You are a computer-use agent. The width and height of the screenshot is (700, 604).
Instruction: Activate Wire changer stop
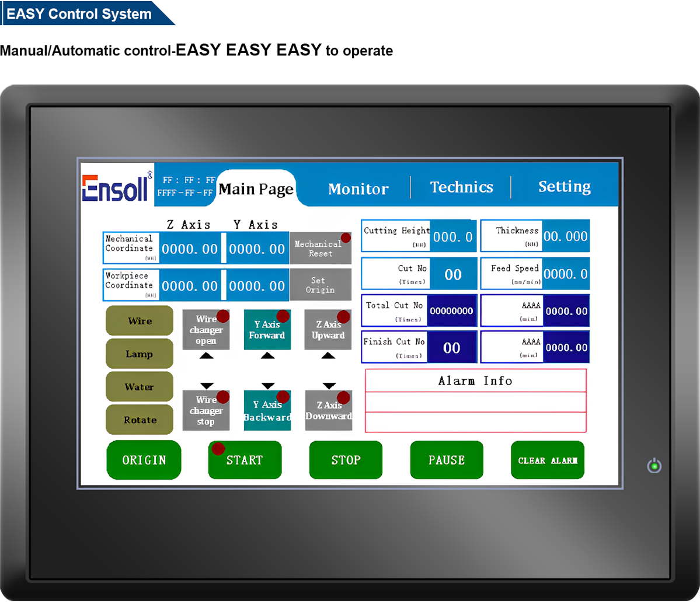[206, 410]
